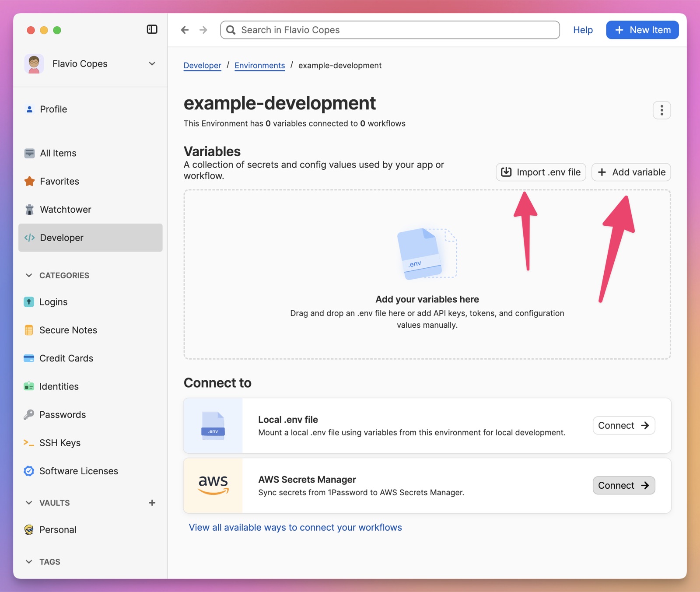Open the Secure Notes category
The width and height of the screenshot is (700, 592).
click(x=91, y=330)
